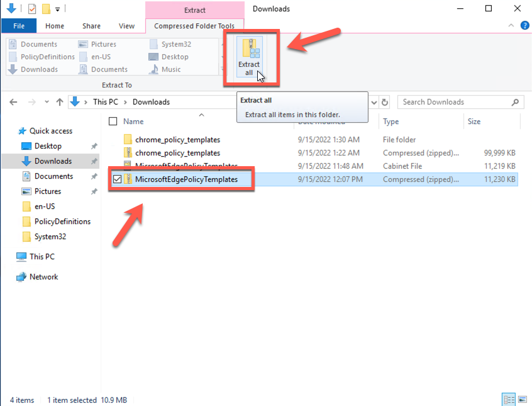The width and height of the screenshot is (532, 406).
Task: Click Properties icon in Quick Access Toolbar
Action: tap(32, 9)
